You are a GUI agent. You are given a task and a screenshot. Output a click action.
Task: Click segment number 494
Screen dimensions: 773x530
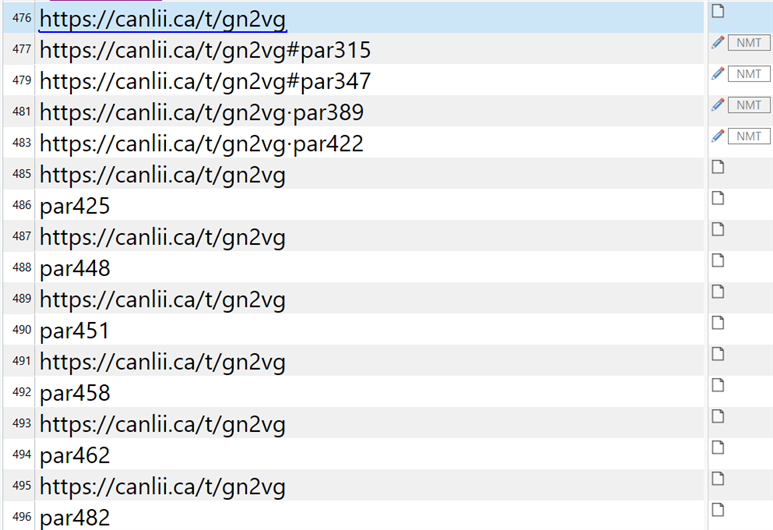click(x=22, y=455)
